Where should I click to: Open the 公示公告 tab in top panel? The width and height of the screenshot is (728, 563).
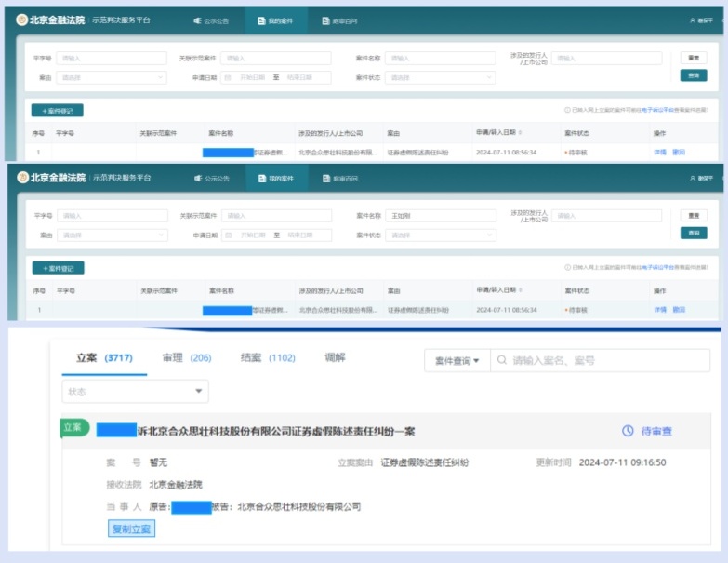pos(211,20)
